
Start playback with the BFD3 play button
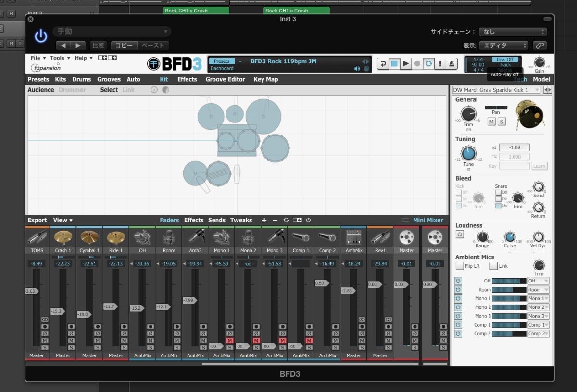406,63
